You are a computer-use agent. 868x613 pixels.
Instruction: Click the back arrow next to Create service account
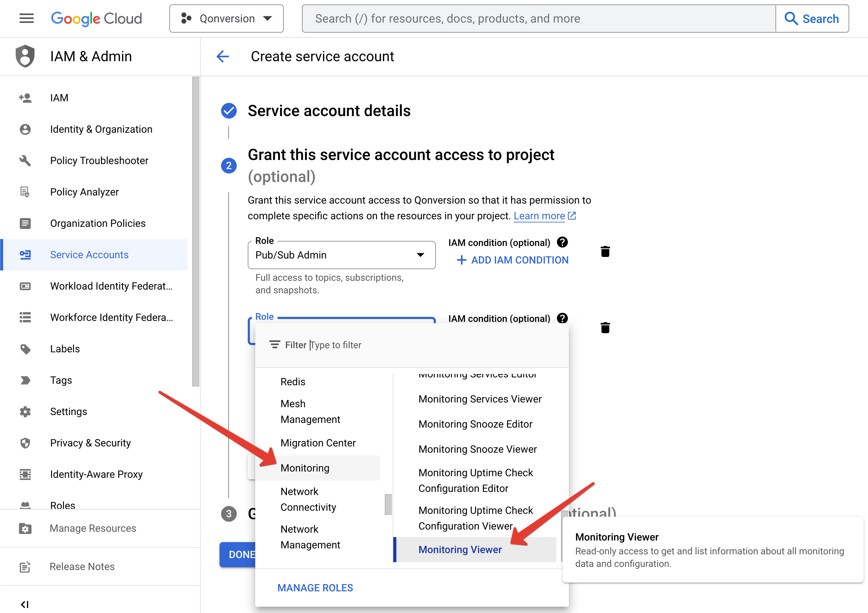(223, 56)
